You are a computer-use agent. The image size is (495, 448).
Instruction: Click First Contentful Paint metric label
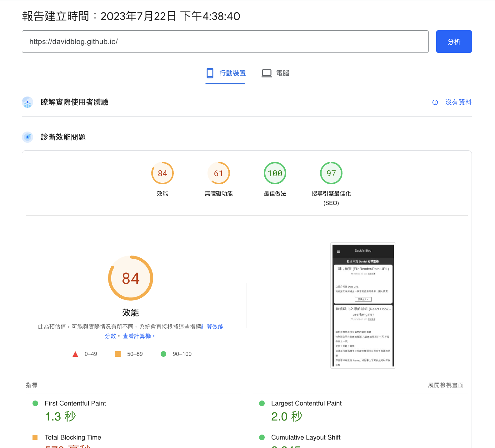pyautogui.click(x=75, y=403)
